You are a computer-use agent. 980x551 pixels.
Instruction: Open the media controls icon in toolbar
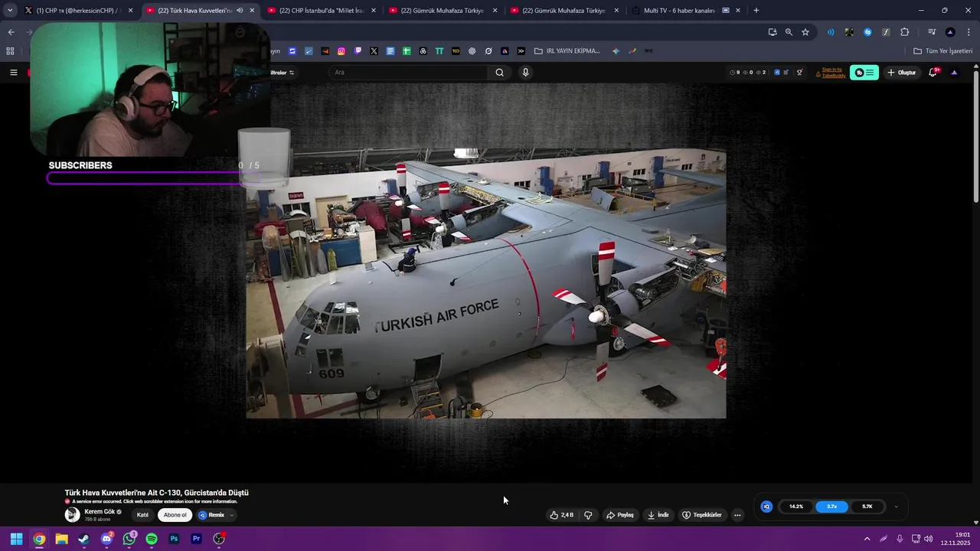(932, 32)
